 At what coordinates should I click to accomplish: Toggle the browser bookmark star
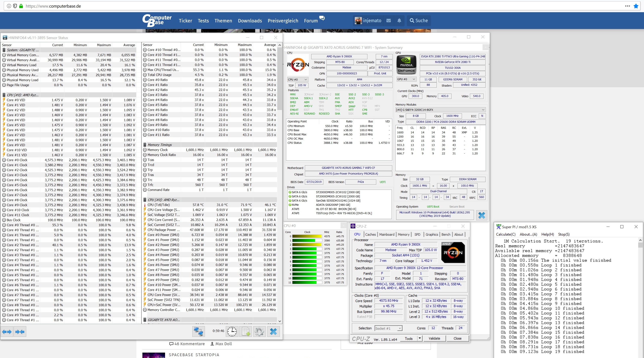[636, 6]
